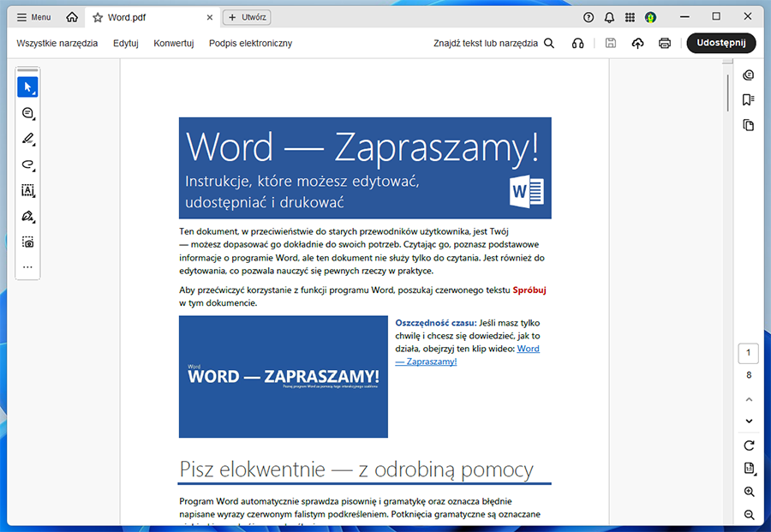Go to the Home screen icon
771x532 pixels.
72,17
